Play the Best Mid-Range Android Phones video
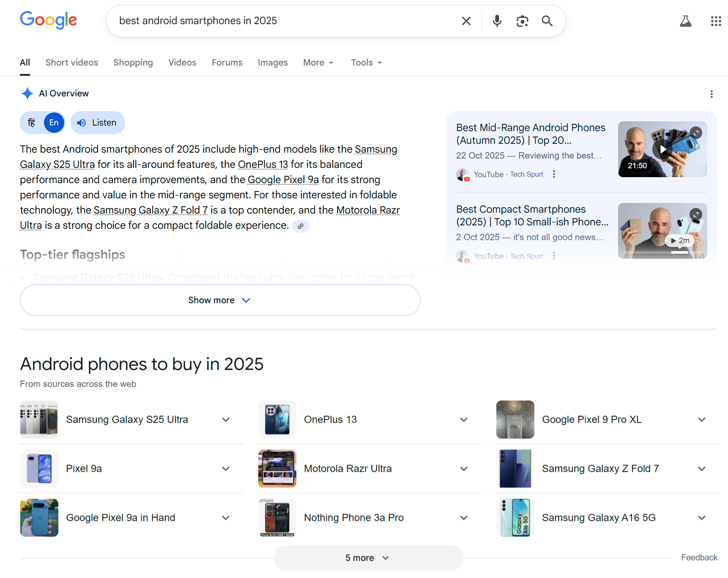This screenshot has width=728, height=578. click(662, 149)
